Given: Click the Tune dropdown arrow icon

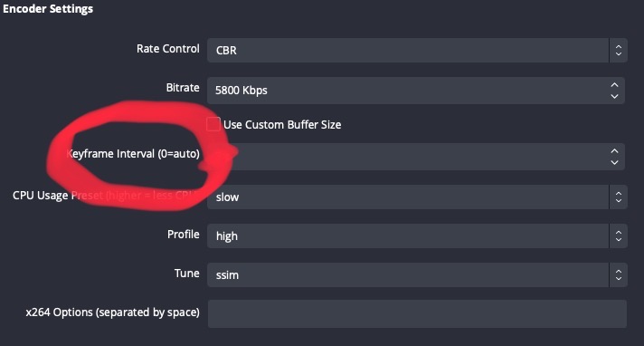Looking at the screenshot, I should (x=618, y=274).
